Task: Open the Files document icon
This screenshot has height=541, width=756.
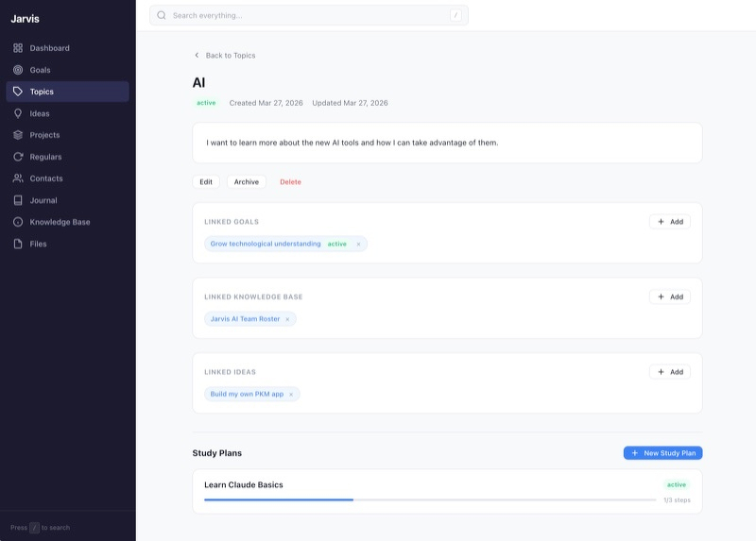Action: (18, 244)
